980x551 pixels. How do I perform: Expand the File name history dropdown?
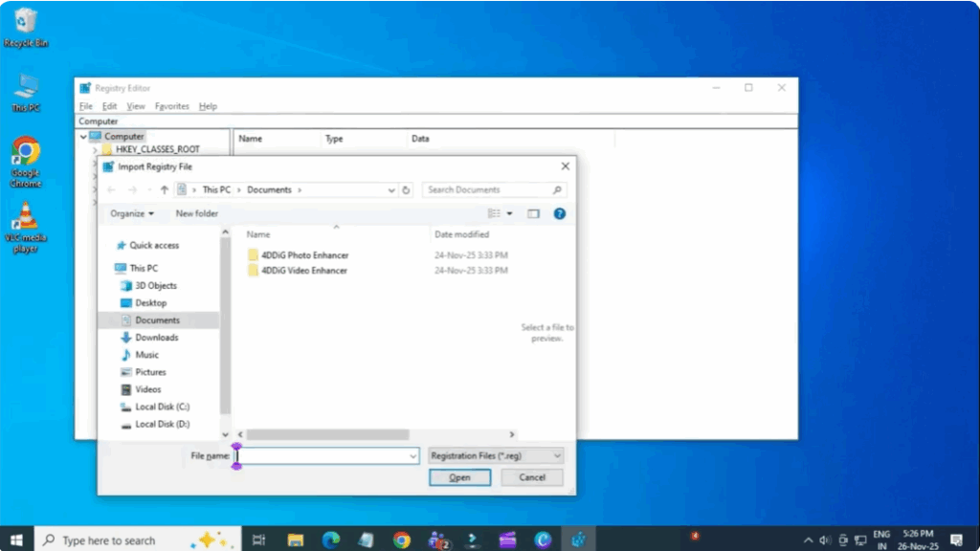click(x=413, y=455)
